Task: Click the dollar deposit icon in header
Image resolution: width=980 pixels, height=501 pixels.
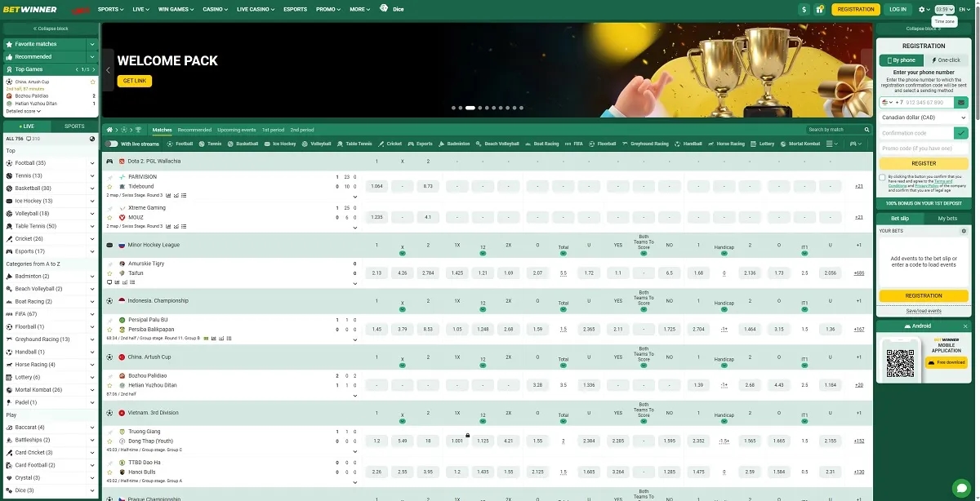Action: (x=804, y=9)
